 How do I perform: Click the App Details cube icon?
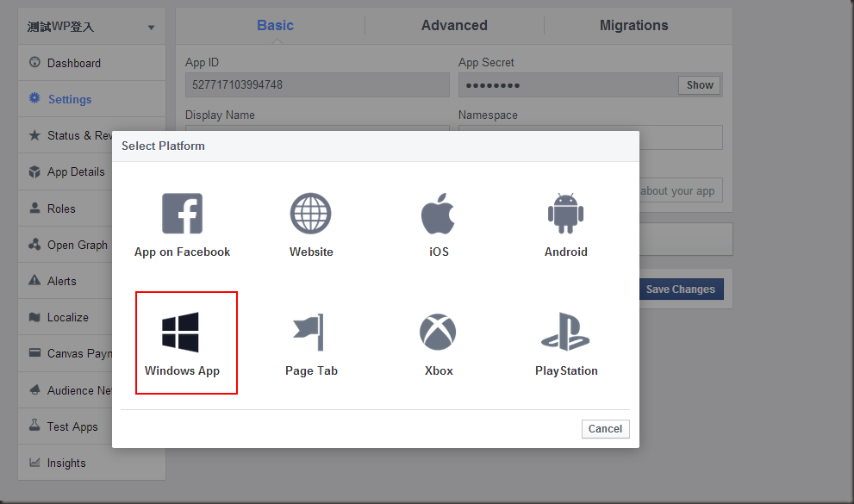(34, 171)
